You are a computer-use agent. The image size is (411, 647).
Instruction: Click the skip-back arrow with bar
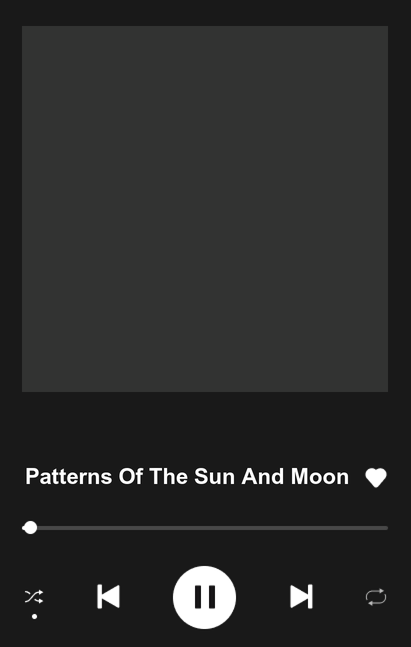(x=109, y=596)
